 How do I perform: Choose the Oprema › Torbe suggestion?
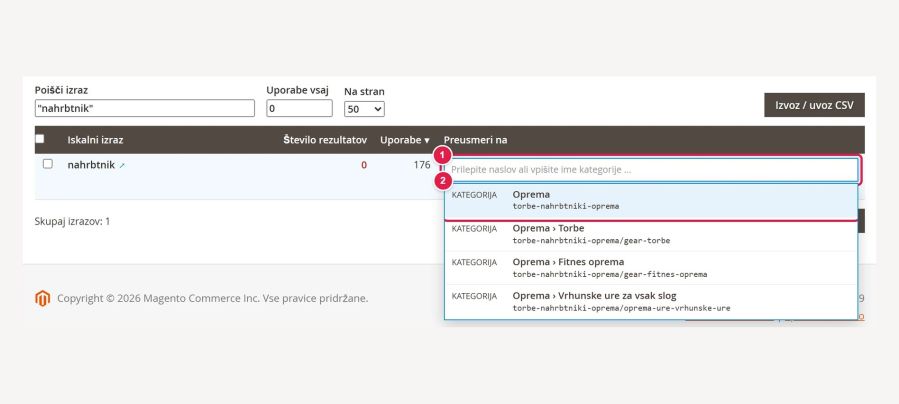(x=651, y=234)
